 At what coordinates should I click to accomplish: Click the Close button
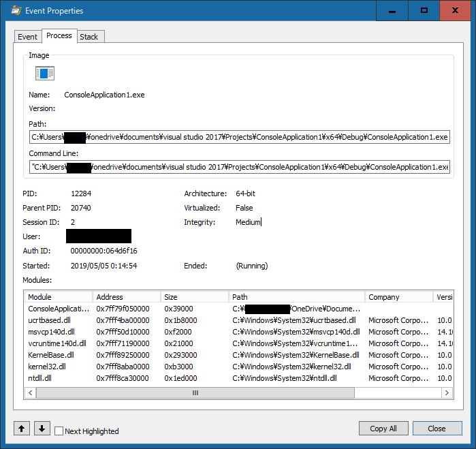coord(437,429)
